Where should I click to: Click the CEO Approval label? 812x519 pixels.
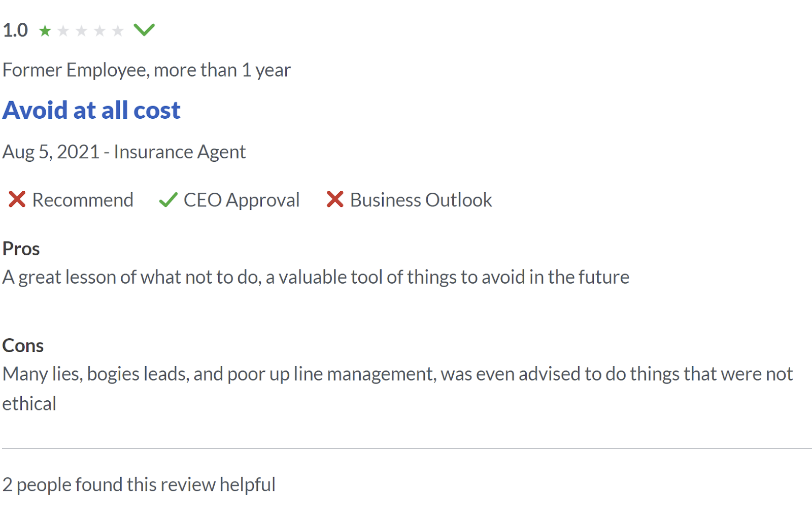242,200
